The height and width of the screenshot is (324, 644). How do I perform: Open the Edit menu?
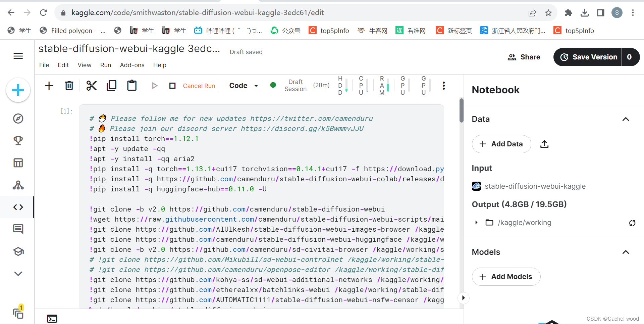coord(63,65)
